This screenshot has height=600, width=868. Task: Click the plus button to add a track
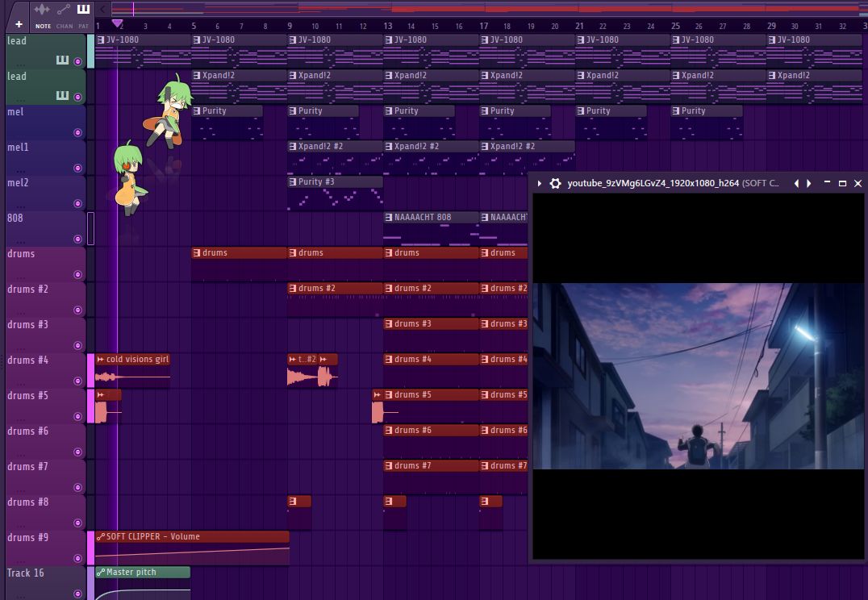tap(19, 24)
